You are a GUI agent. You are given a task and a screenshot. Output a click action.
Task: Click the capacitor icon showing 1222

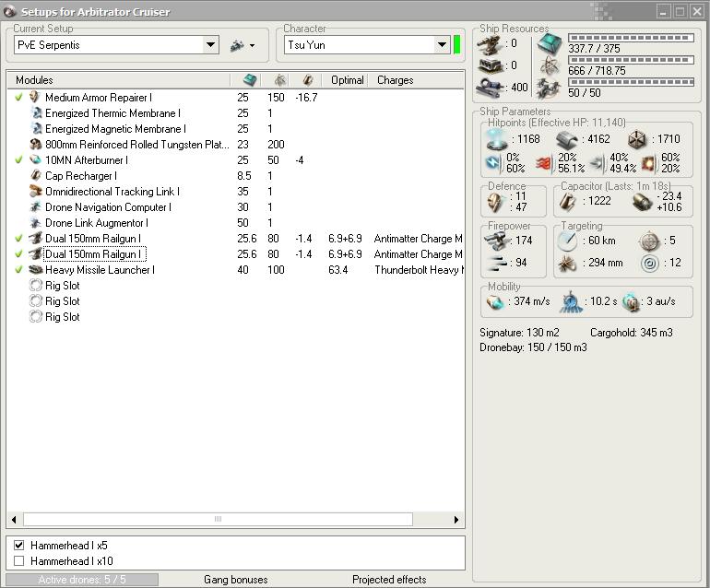[x=567, y=202]
